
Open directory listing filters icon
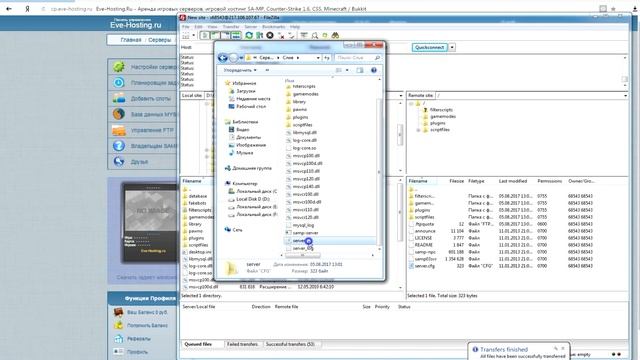[304, 36]
